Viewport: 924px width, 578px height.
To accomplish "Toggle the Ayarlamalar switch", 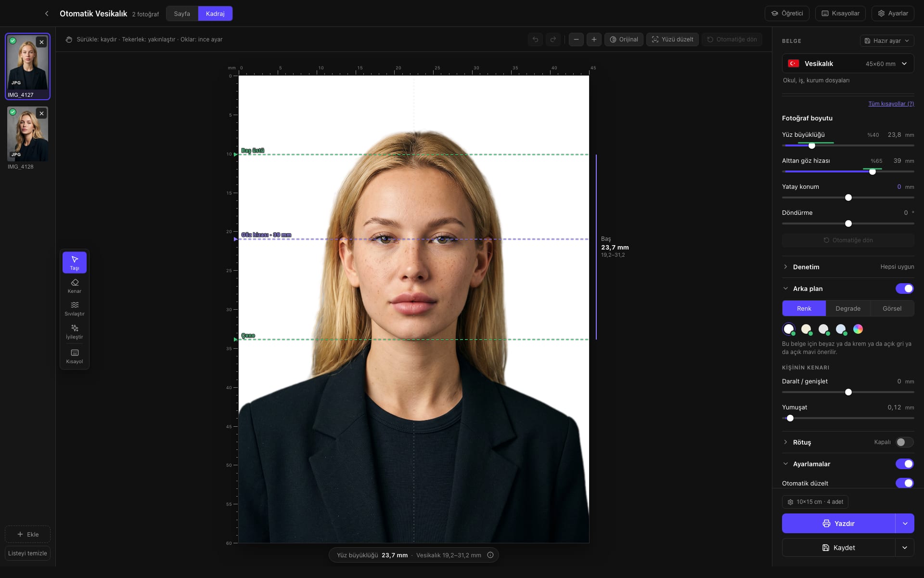I will coord(904,464).
